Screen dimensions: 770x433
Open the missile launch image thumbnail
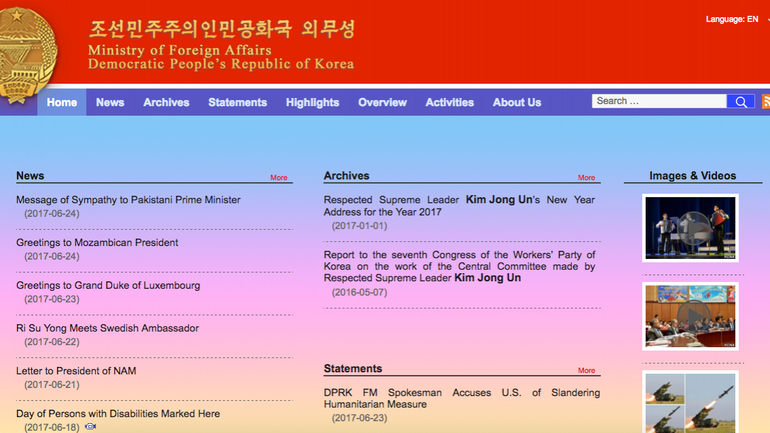690,402
